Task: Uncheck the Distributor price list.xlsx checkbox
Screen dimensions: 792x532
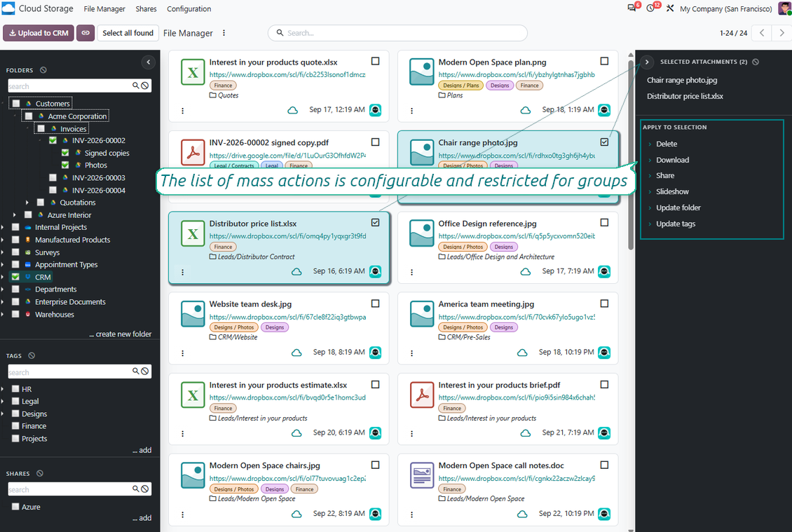Action: 375,223
